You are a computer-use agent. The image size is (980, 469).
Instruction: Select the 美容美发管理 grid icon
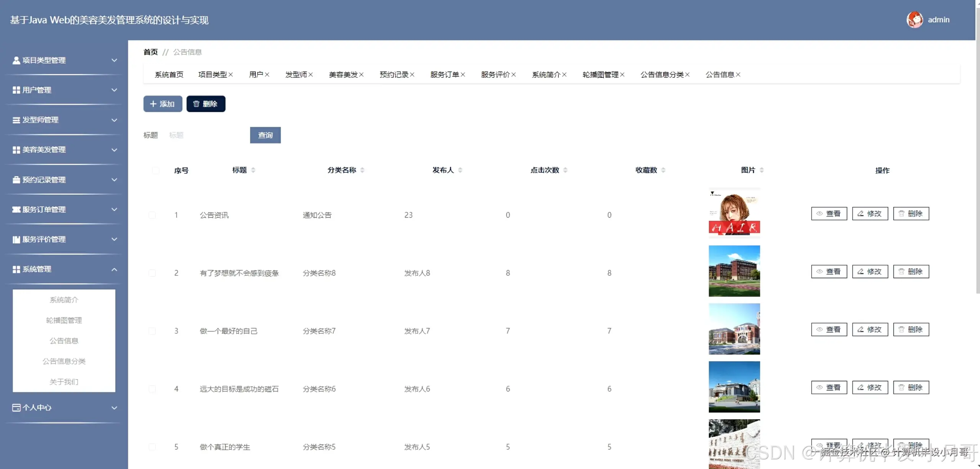16,150
